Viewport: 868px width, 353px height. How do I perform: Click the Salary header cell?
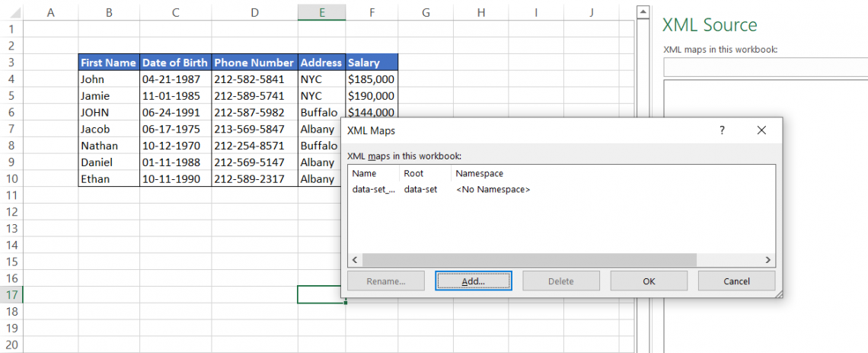[x=372, y=63]
